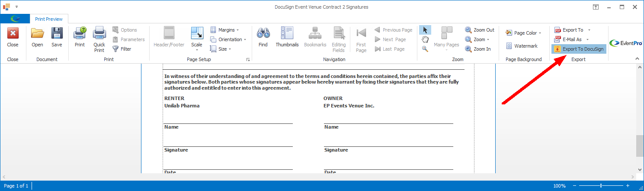Screen dimensions: 644x191
Task: Click the 100% zoom value in the status bar
Action: (559, 186)
